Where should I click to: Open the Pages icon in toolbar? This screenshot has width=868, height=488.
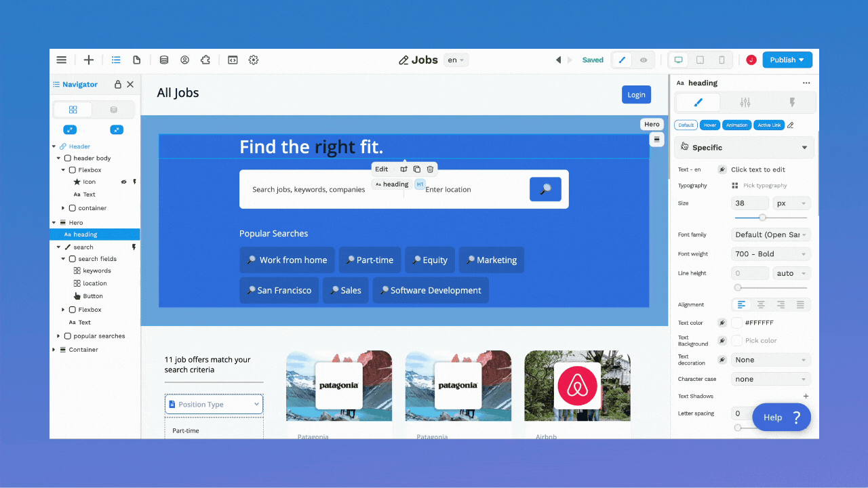click(136, 60)
